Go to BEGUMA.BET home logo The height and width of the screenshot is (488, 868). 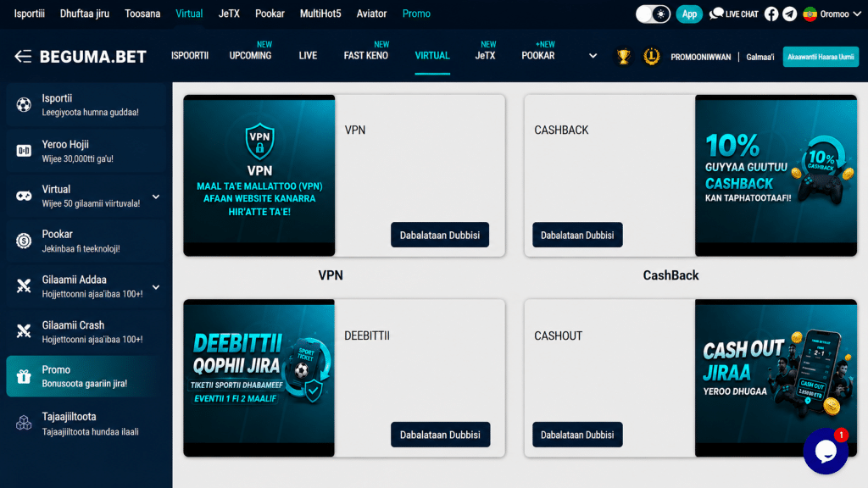pyautogui.click(x=93, y=57)
